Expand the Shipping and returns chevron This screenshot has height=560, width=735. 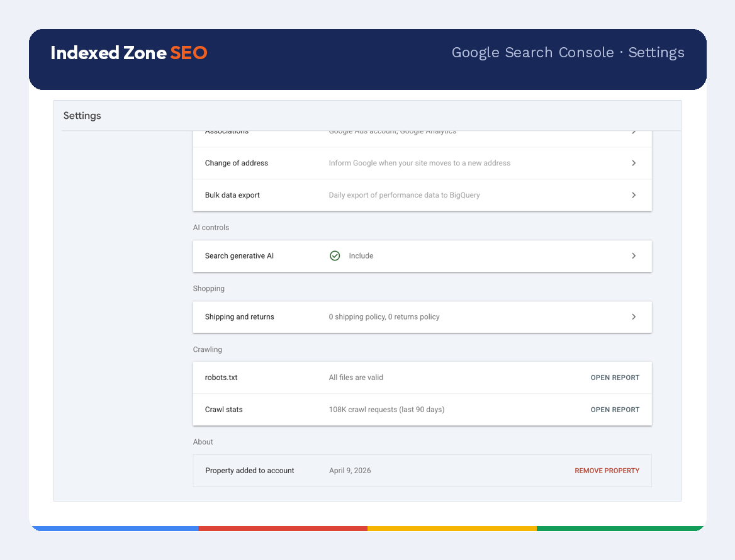[x=633, y=316]
